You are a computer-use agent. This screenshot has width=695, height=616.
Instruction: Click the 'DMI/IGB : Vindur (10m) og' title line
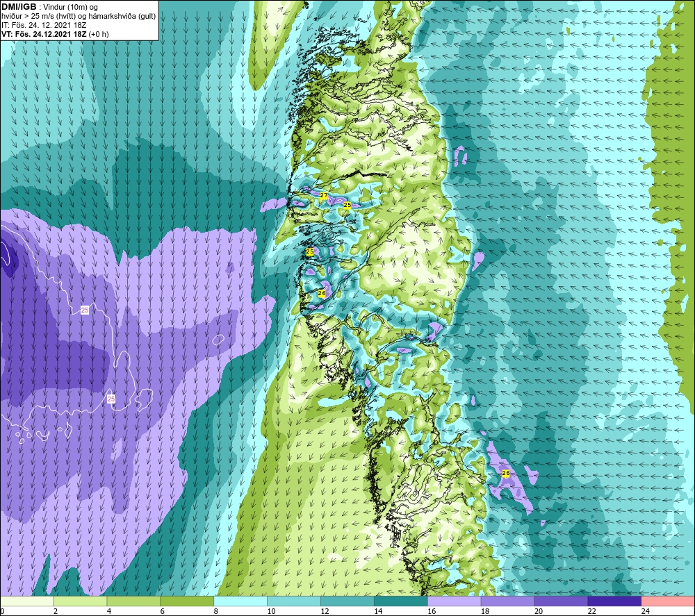point(50,7)
